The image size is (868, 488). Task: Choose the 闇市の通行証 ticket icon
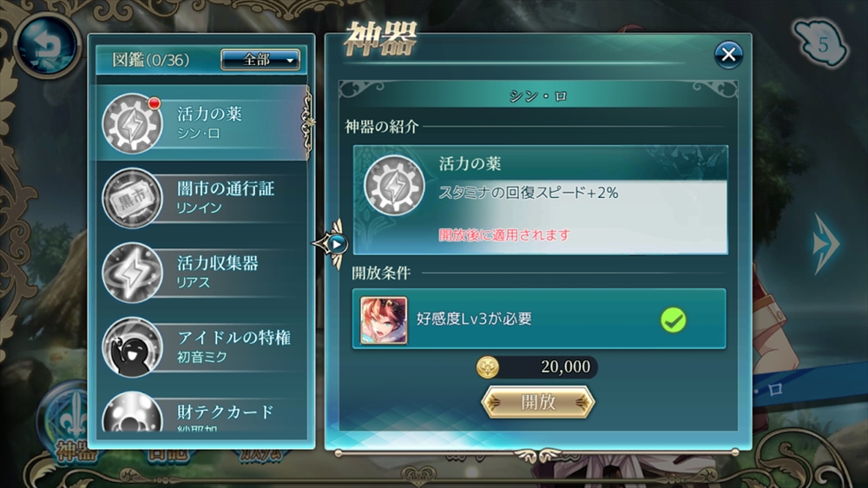coord(132,198)
